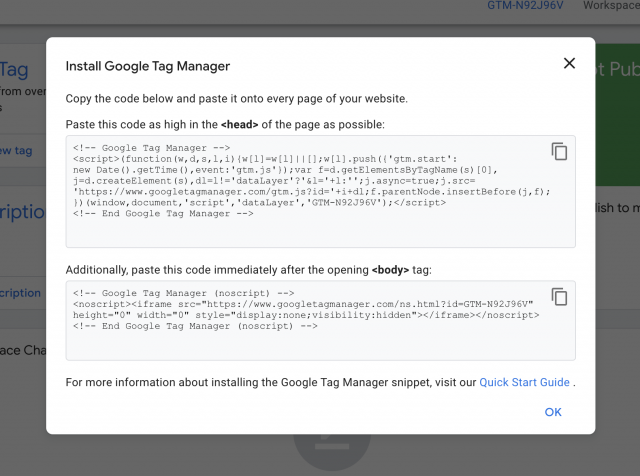Copy the head code snippet
This screenshot has width=640, height=476.
pos(559,151)
